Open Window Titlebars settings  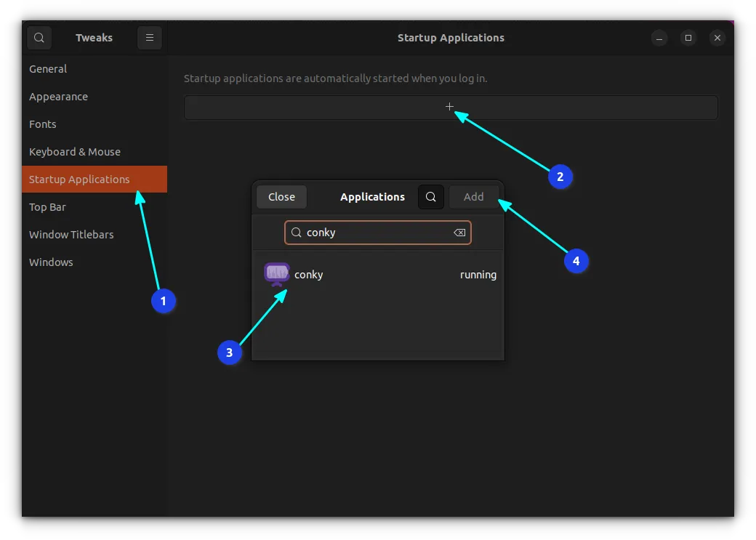point(71,234)
